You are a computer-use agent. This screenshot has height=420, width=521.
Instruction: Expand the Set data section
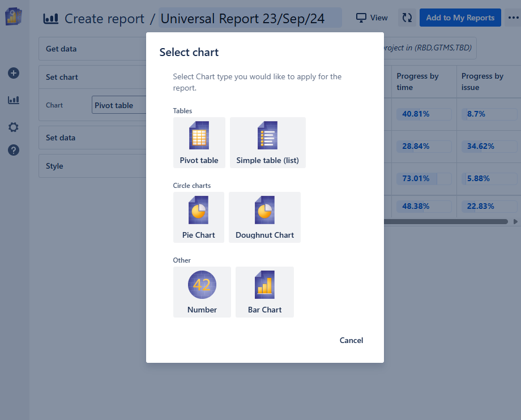click(92, 138)
